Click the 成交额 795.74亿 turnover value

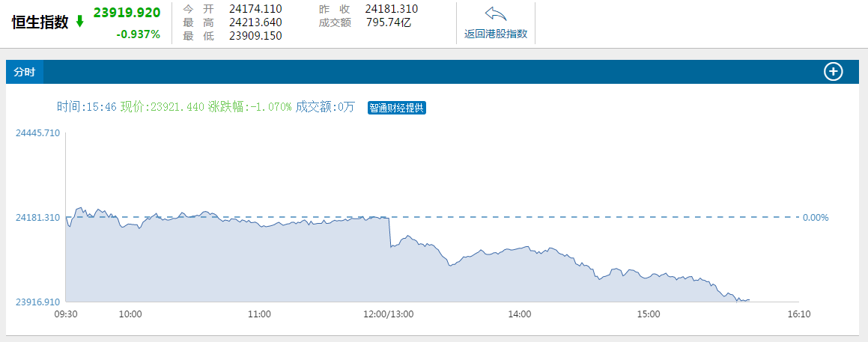389,22
